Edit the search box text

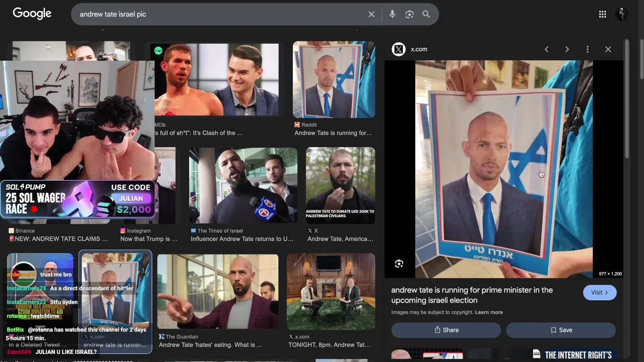(221, 15)
